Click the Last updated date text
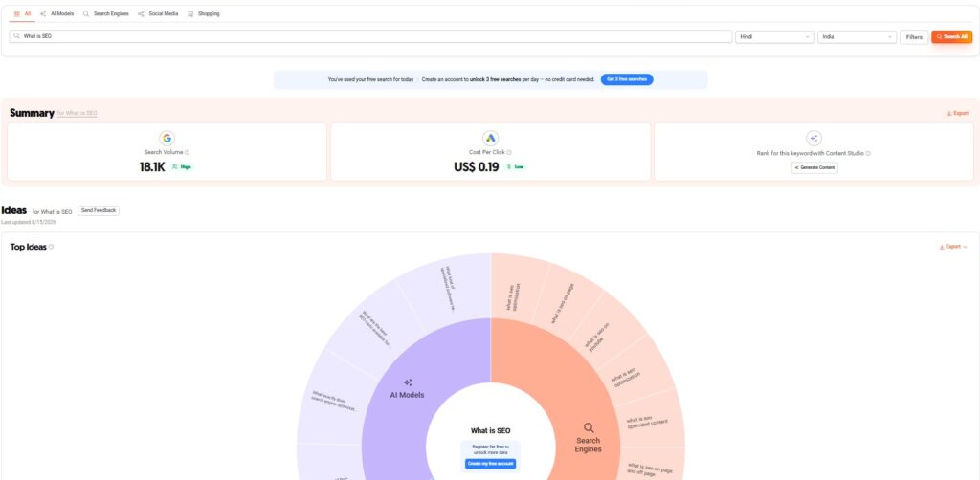This screenshot has height=480, width=980. (29, 222)
